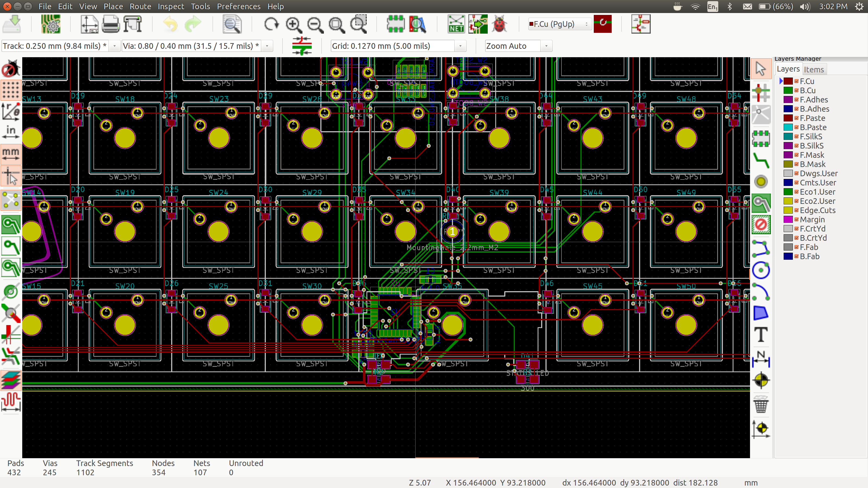The image size is (868, 488).
Task: Toggle the F.Cu layer visibility checkbox
Action: click(797, 81)
